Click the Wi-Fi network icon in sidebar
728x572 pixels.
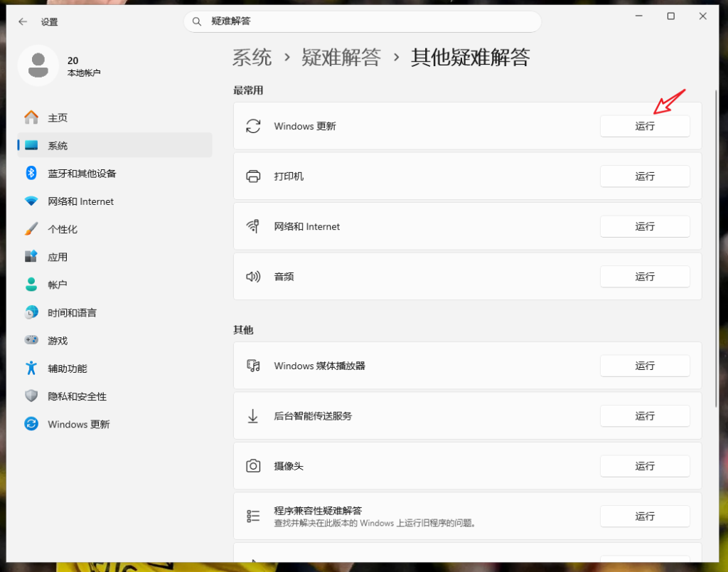pyautogui.click(x=31, y=201)
